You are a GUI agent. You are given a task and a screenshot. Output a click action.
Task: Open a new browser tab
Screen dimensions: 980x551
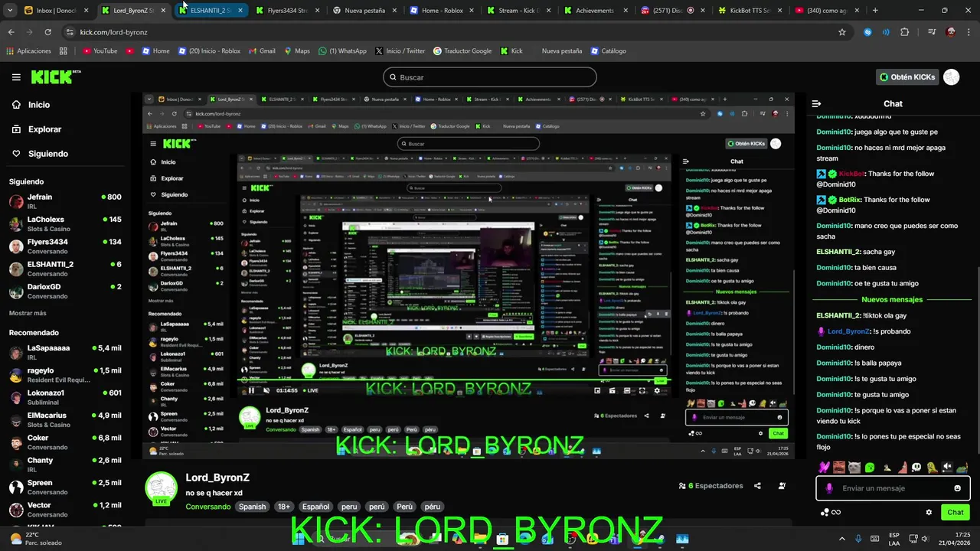coord(875,11)
